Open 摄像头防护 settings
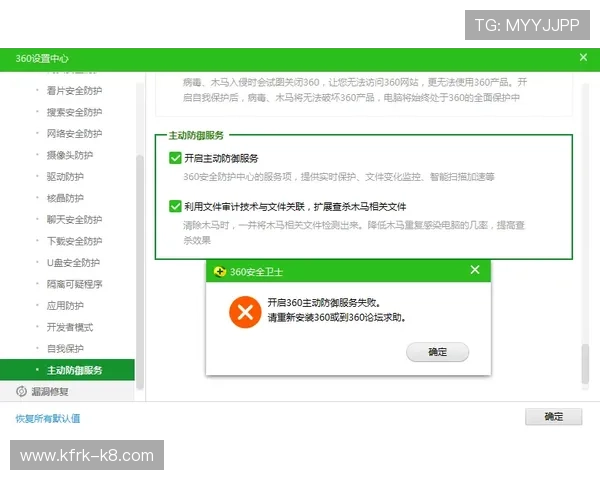Image resolution: width=600 pixels, height=480 pixels. pyautogui.click(x=70, y=155)
